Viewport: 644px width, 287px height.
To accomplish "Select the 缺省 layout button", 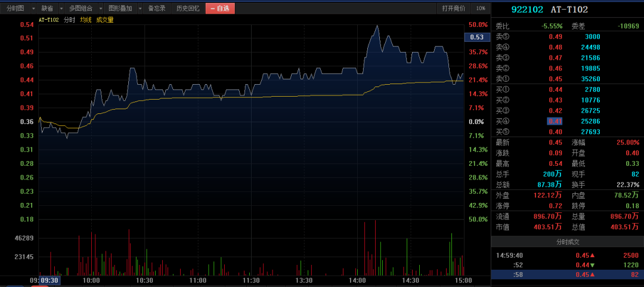I will [47, 8].
